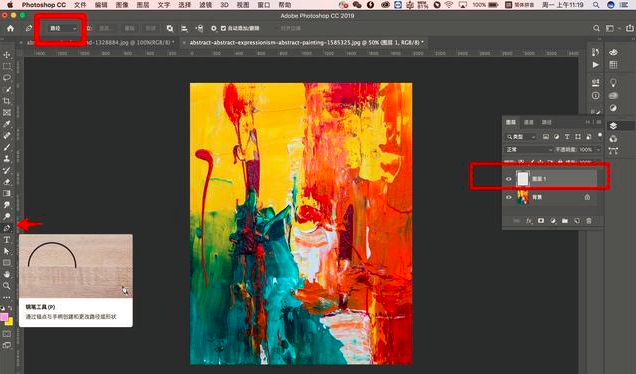Viewport: 636px width, 374px height.
Task: Select the Crop tool
Action: pos(7,101)
